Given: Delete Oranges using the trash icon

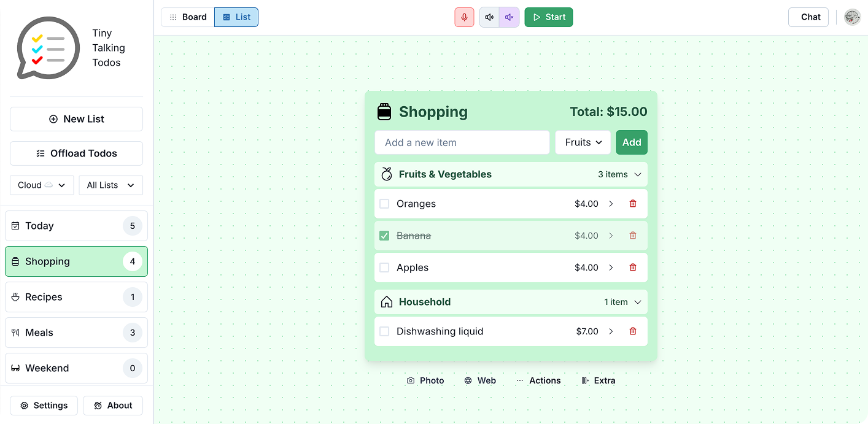Looking at the screenshot, I should click(633, 203).
